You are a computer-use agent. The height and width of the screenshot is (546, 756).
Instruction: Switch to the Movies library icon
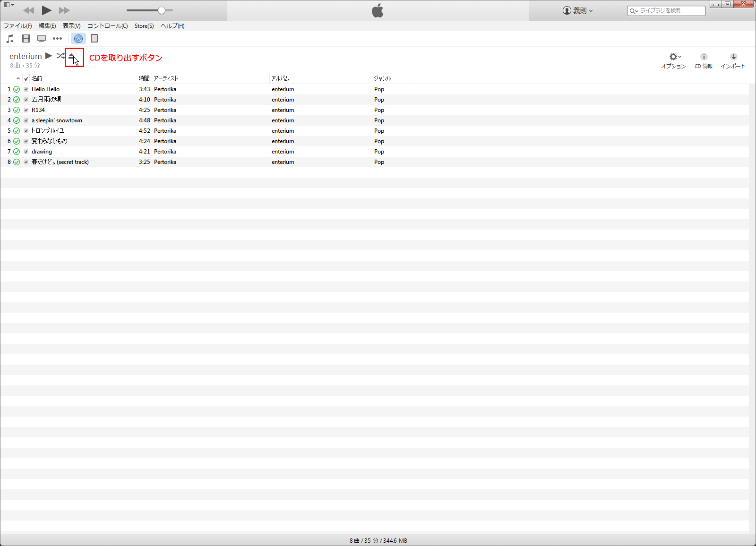pyautogui.click(x=26, y=38)
